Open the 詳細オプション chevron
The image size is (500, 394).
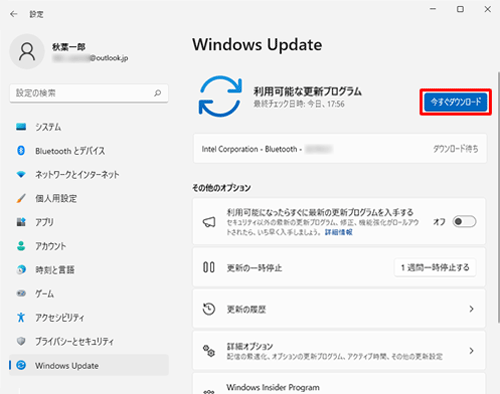(471, 351)
